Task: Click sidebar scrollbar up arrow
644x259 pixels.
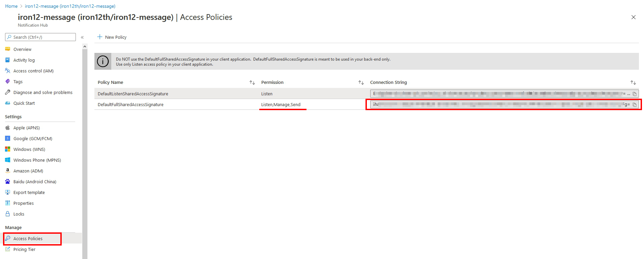Action: [x=85, y=46]
